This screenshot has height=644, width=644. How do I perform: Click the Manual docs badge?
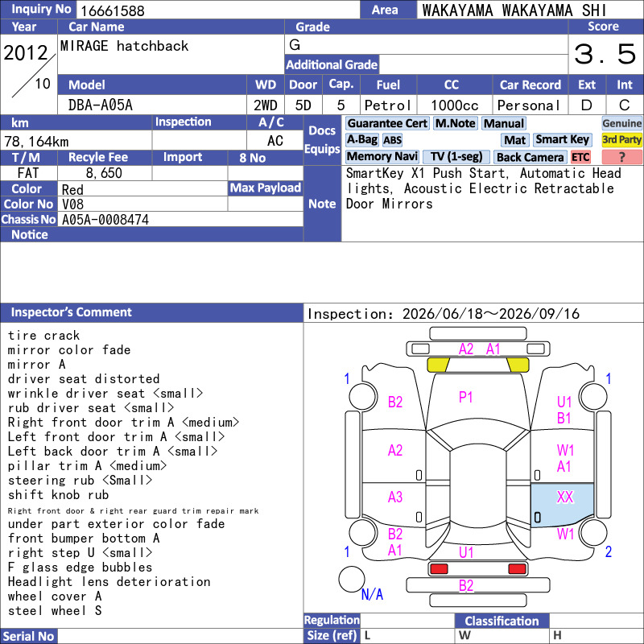click(x=504, y=123)
